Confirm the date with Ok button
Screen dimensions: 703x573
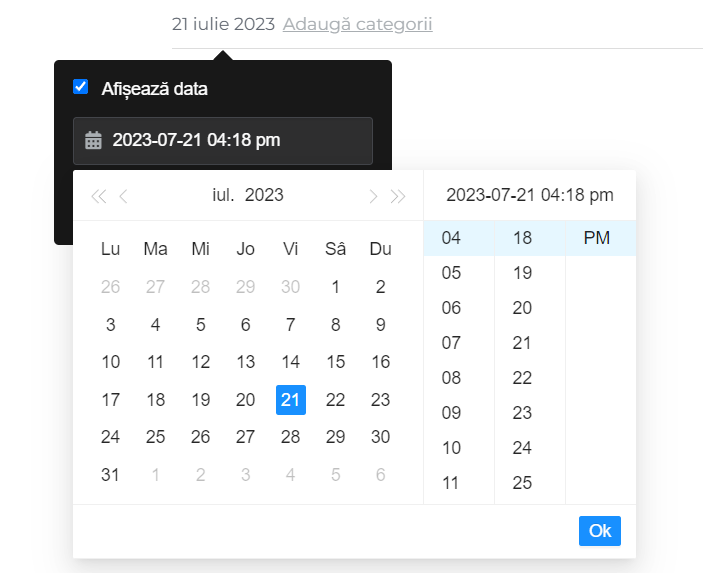coord(600,531)
